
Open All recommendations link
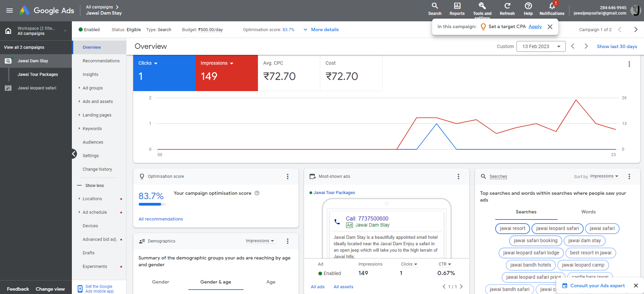[x=161, y=219]
